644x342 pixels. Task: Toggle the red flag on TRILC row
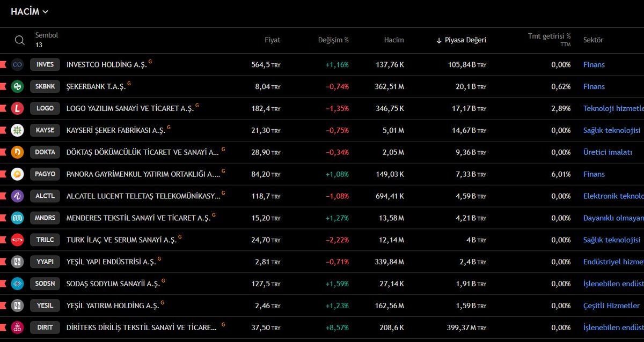(x=3, y=240)
